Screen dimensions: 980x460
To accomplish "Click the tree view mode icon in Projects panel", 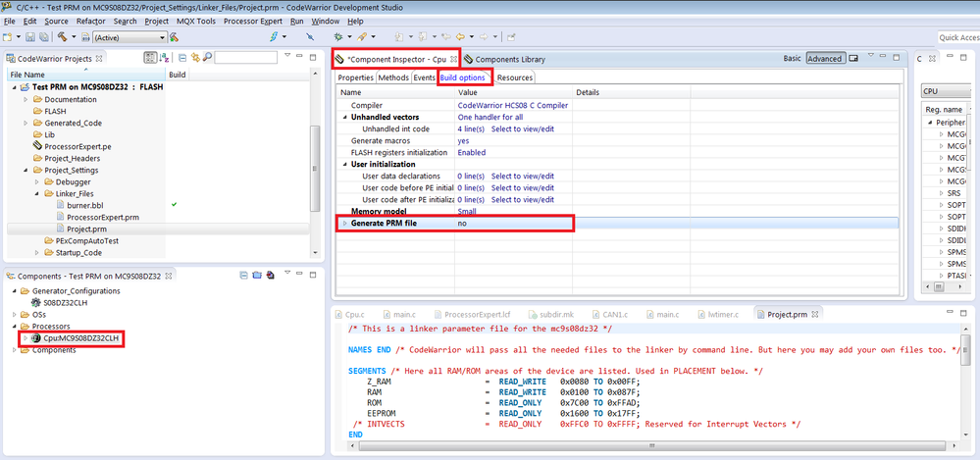I will pyautogui.click(x=150, y=58).
